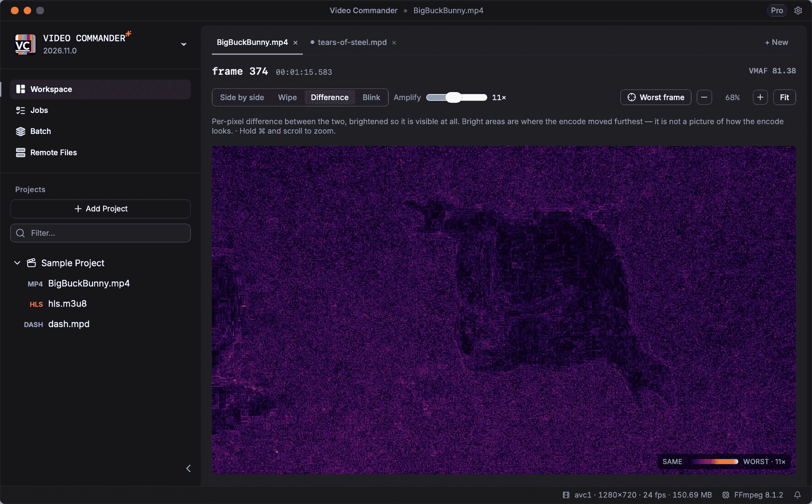Zoom out with the minus button
812x504 pixels.
tap(704, 97)
